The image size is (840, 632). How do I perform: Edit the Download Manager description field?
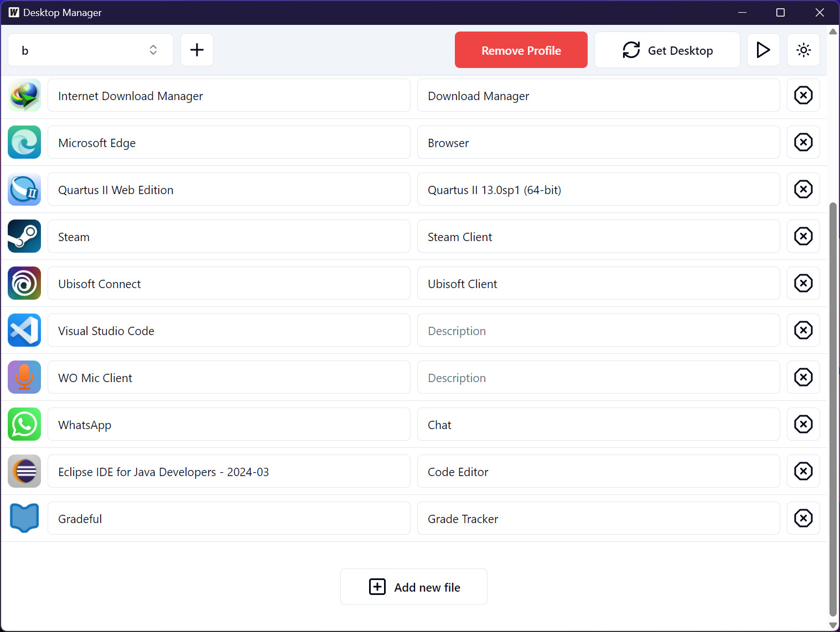click(x=599, y=95)
